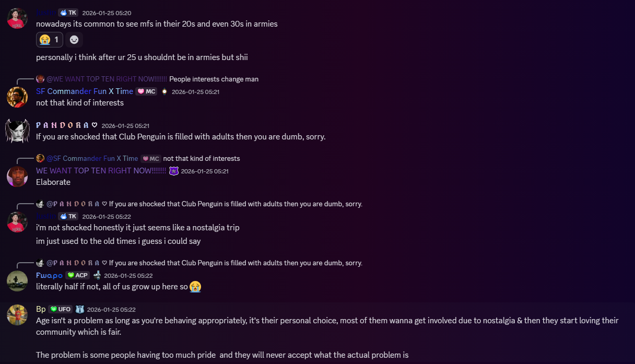Jump to replied message "People interests change man"

coord(214,79)
